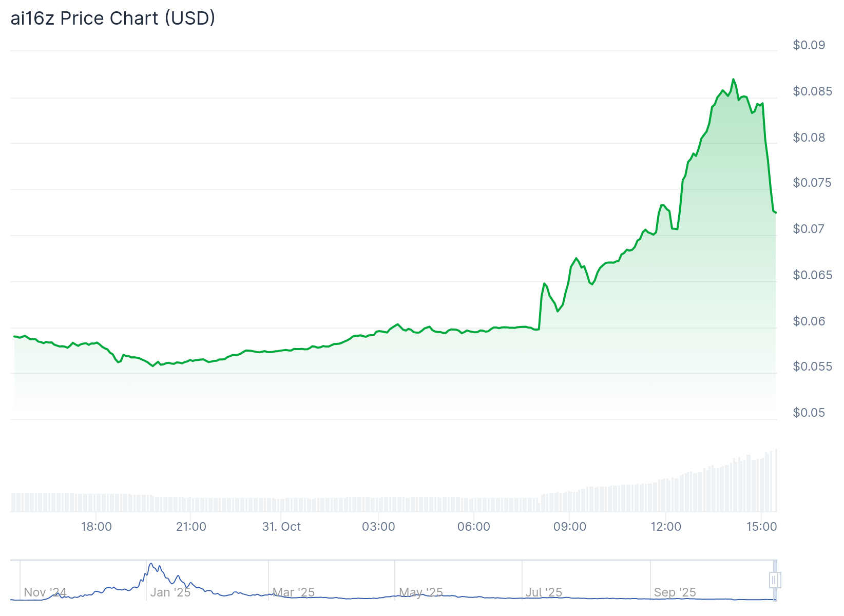Screen dimensions: 844x616
Task: Click the 15:00 time axis label
Action: pos(761,527)
